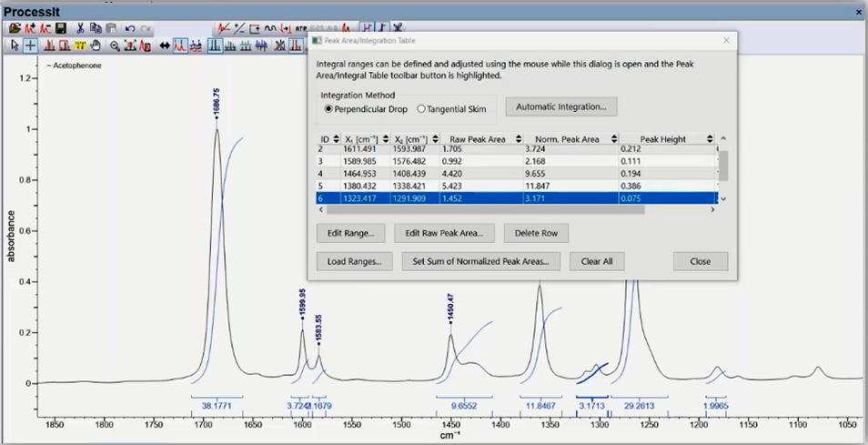The width and height of the screenshot is (868, 445).
Task: Click the horizontal table scrollbar thumb
Action: pos(486,210)
